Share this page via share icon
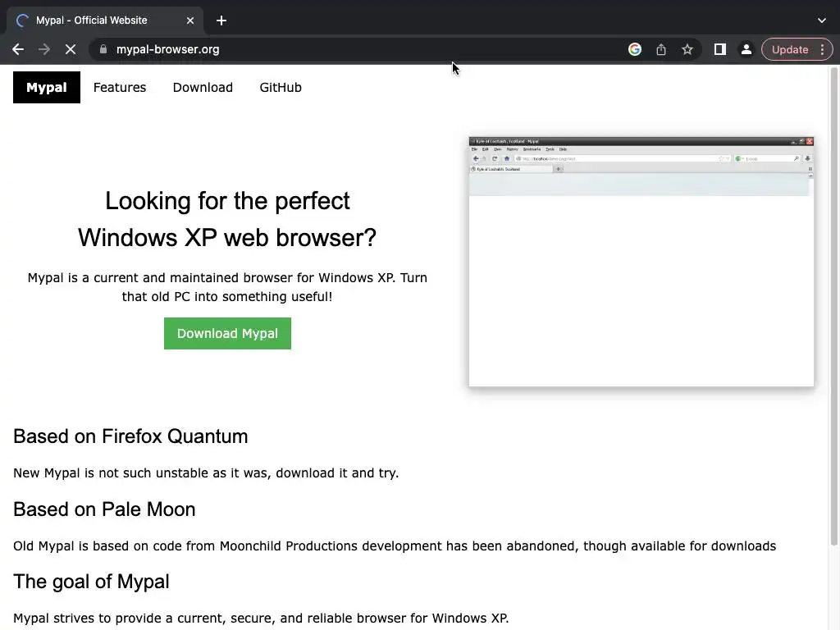The height and width of the screenshot is (630, 840). (x=661, y=49)
